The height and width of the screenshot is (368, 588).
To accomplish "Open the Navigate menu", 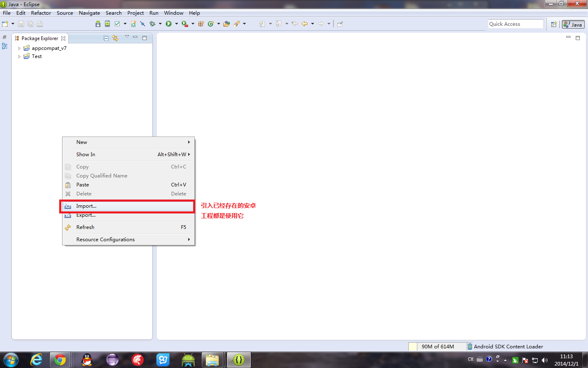I will [x=89, y=13].
